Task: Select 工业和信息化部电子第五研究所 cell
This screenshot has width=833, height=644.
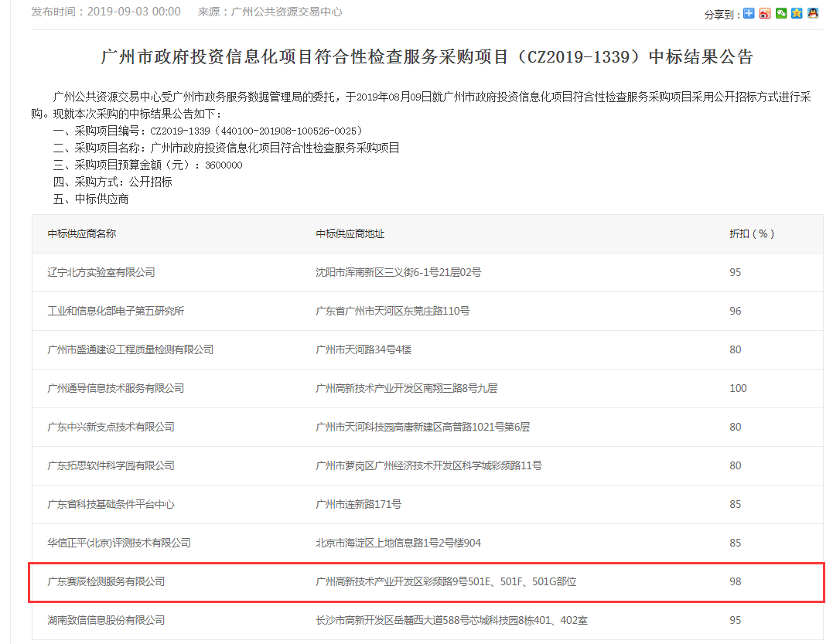Action: [x=116, y=311]
